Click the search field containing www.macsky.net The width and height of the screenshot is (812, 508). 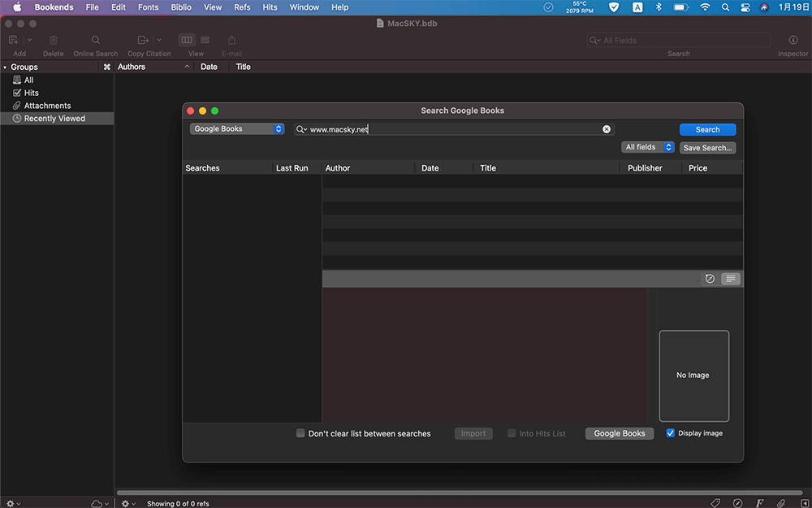[454, 129]
